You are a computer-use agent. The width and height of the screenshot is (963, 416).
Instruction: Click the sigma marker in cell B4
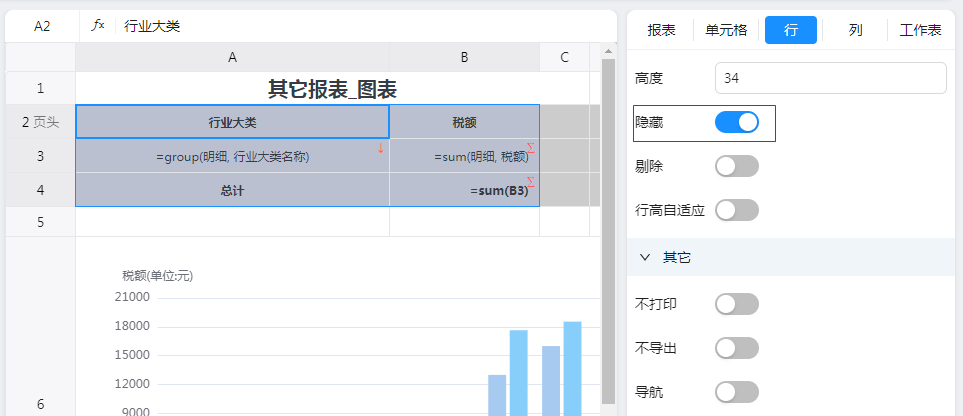tap(531, 183)
